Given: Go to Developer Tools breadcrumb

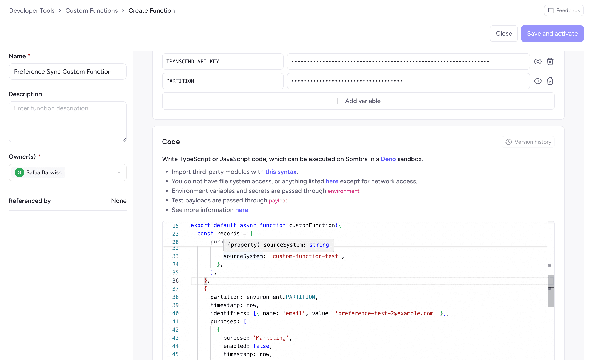Looking at the screenshot, I should (32, 11).
